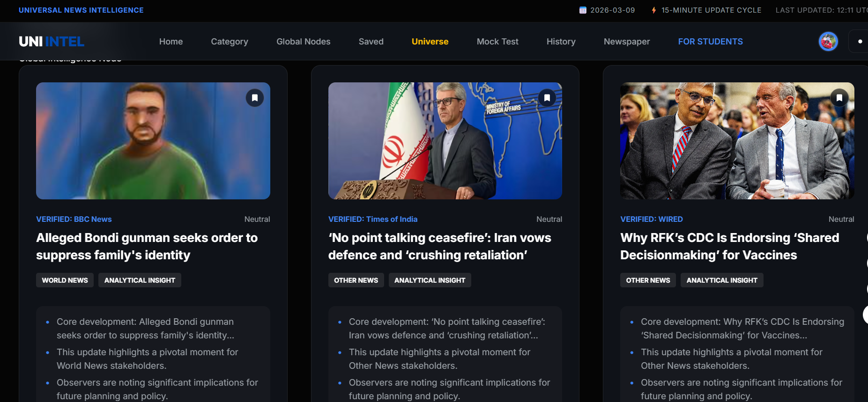Click the lightning bolt update cycle icon
Screen dimensions: 868x402
point(654,10)
